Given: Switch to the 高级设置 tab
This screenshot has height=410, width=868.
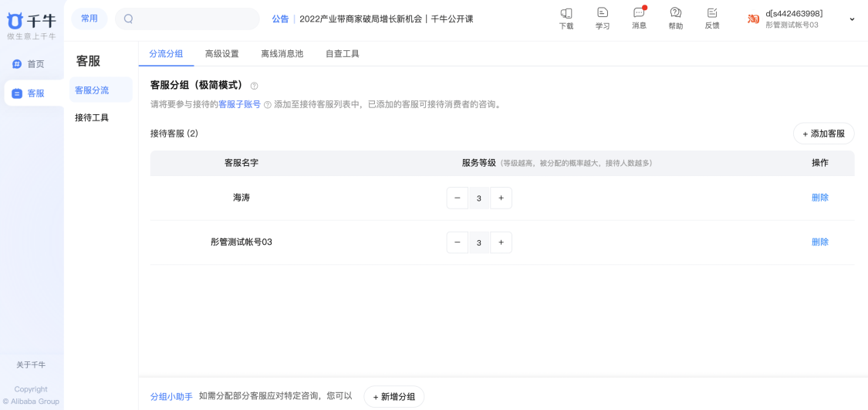Looking at the screenshot, I should (221, 54).
